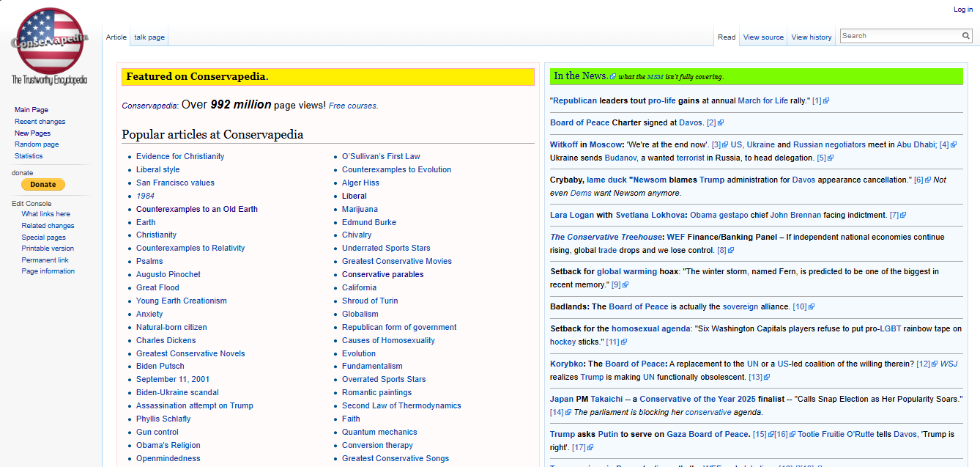Click the Conservapedia logo image
980x467 pixels.
coord(49,43)
